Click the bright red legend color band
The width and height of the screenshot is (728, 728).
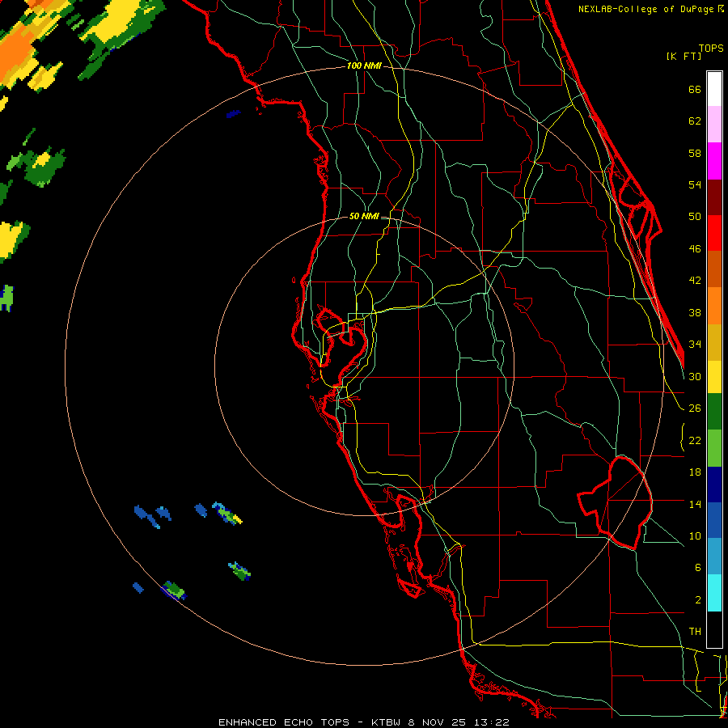point(714,233)
